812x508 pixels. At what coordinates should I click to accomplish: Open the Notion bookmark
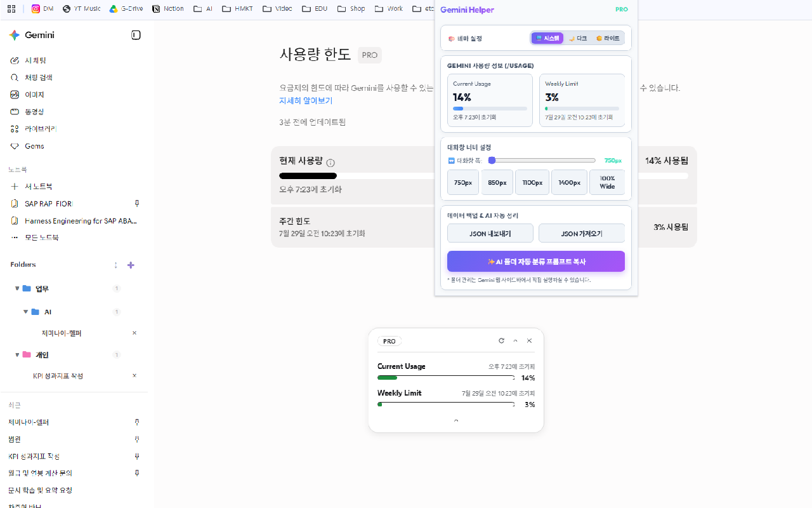coord(168,9)
